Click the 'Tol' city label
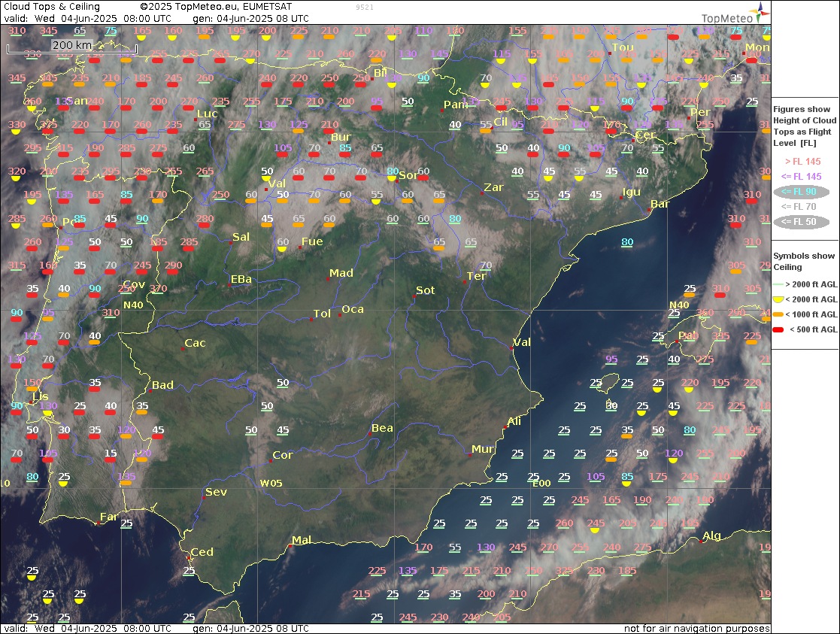The image size is (840, 634). point(322,313)
